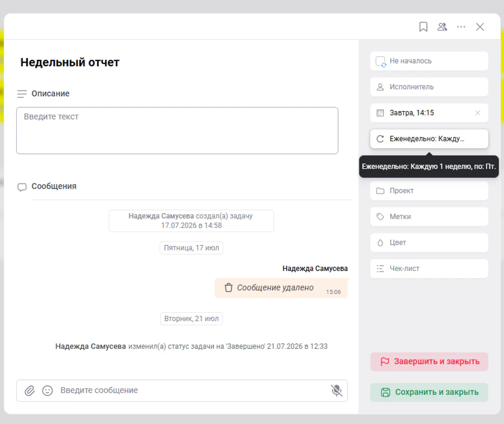
Task: Click sender name 'Надежда Самусева' above deleted message
Action: click(315, 269)
